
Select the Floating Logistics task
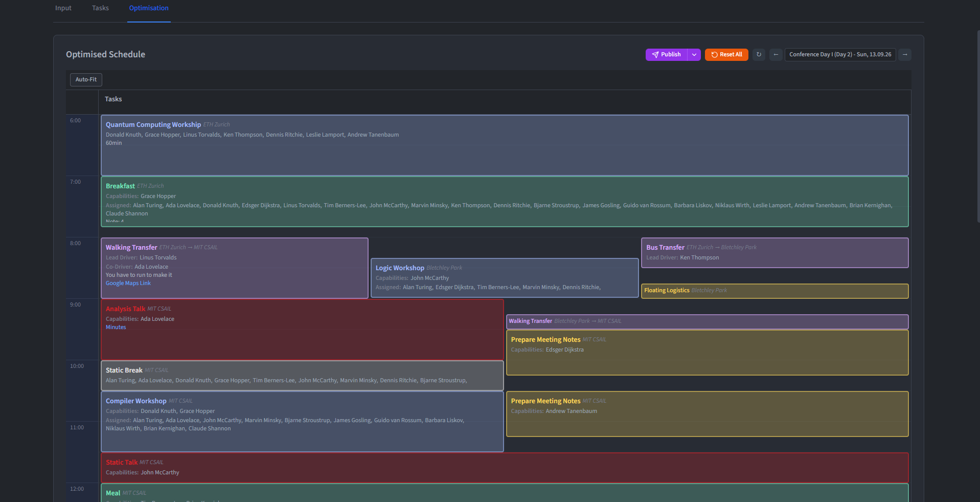[774, 291]
